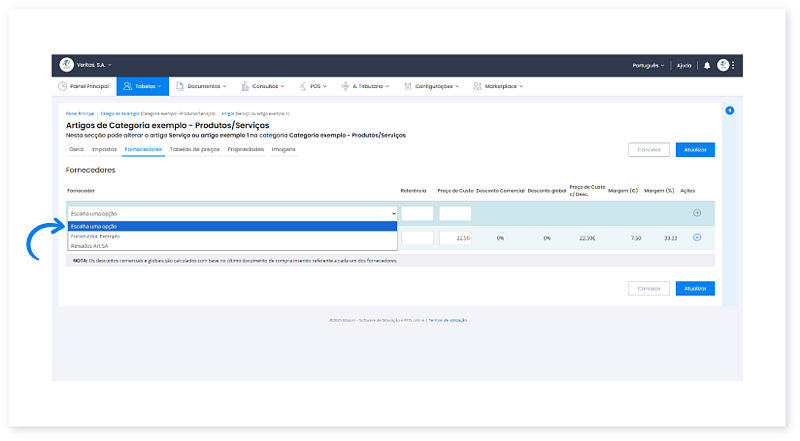Click the Veritas company logo icon
This screenshot has height=441, width=800.
66,65
